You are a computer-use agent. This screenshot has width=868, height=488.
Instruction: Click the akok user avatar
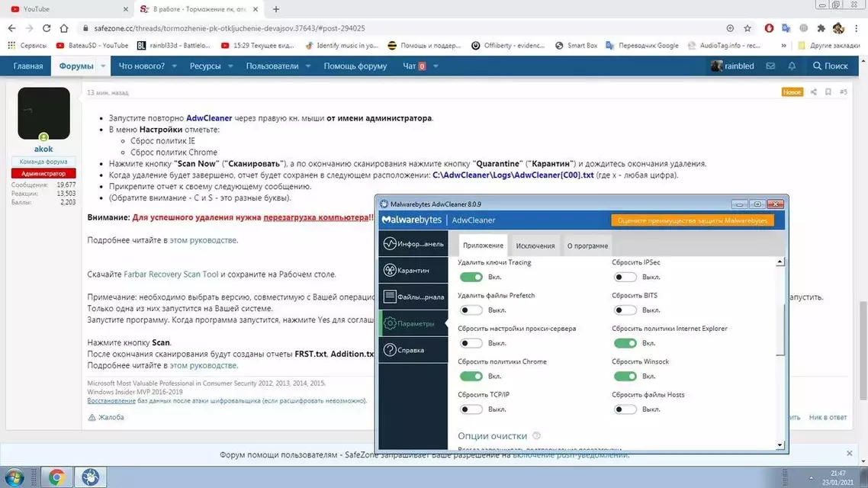click(43, 114)
